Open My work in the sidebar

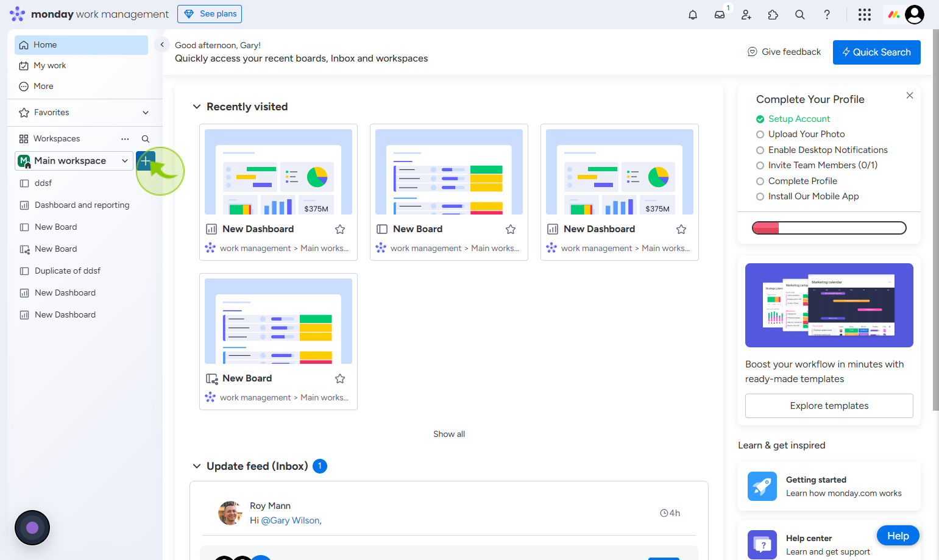[82, 66]
